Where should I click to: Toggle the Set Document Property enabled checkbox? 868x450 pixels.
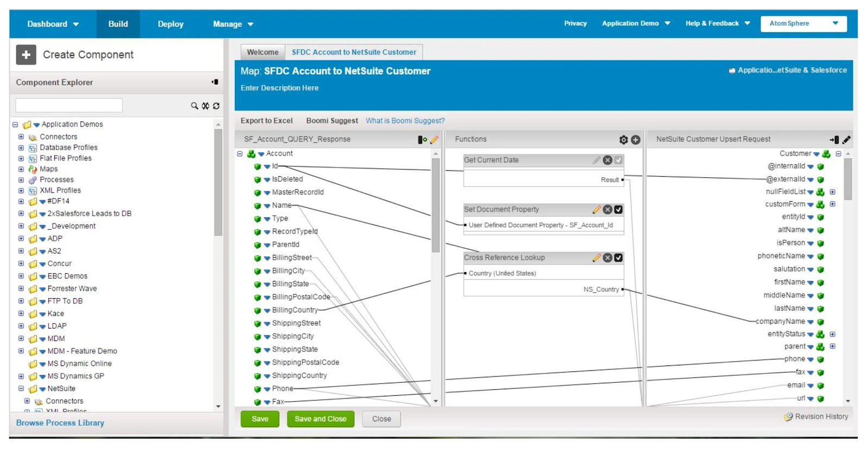[x=618, y=209]
